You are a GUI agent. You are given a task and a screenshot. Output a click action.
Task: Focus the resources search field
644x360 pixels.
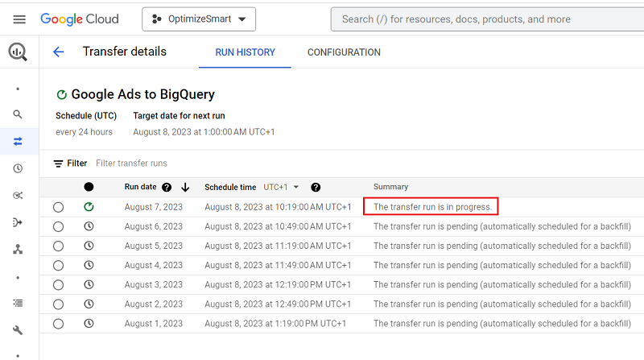tap(487, 19)
